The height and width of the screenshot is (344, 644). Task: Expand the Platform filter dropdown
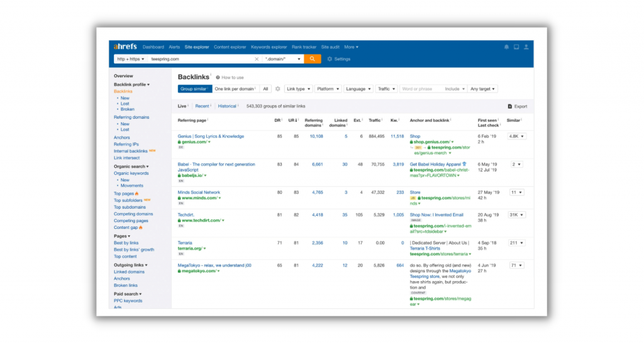(328, 89)
